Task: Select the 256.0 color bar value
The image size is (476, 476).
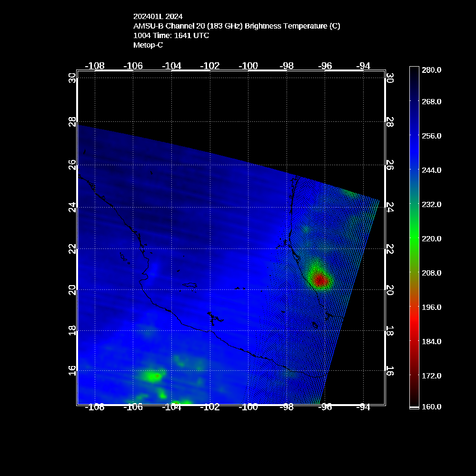Action: [x=431, y=136]
